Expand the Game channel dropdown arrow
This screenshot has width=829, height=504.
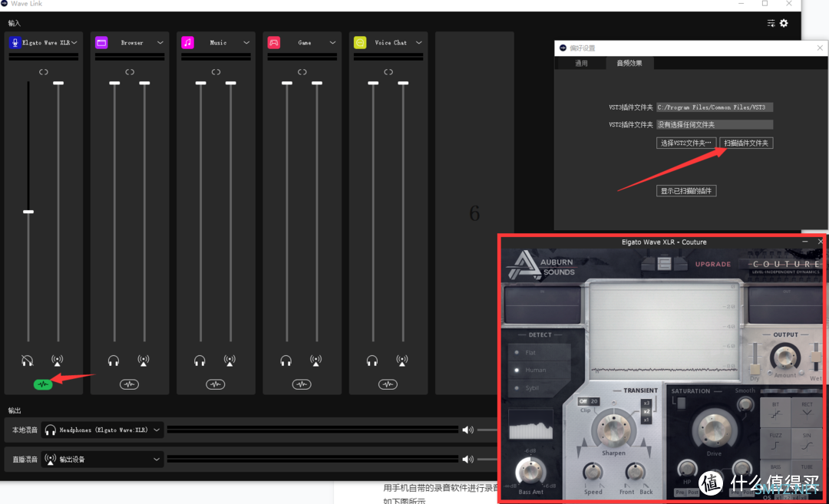point(332,43)
